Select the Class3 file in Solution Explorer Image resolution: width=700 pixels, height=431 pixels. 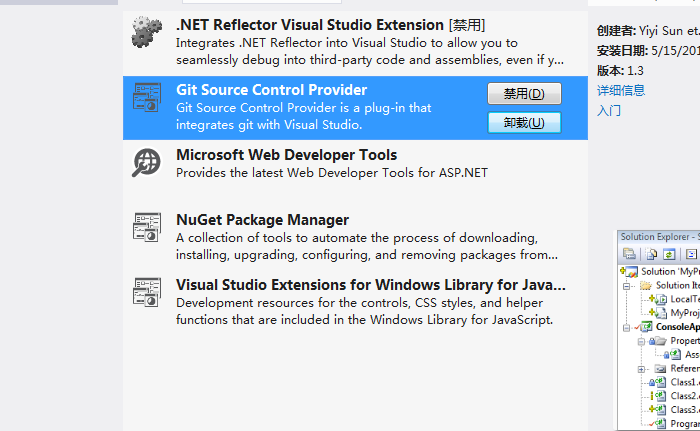click(685, 410)
